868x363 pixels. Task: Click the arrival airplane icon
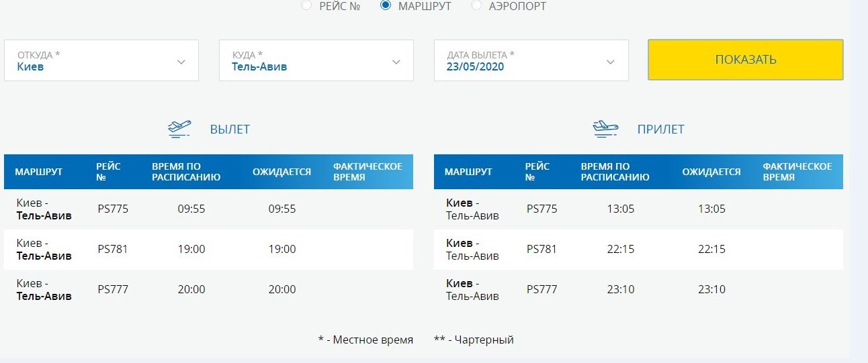coord(605,129)
